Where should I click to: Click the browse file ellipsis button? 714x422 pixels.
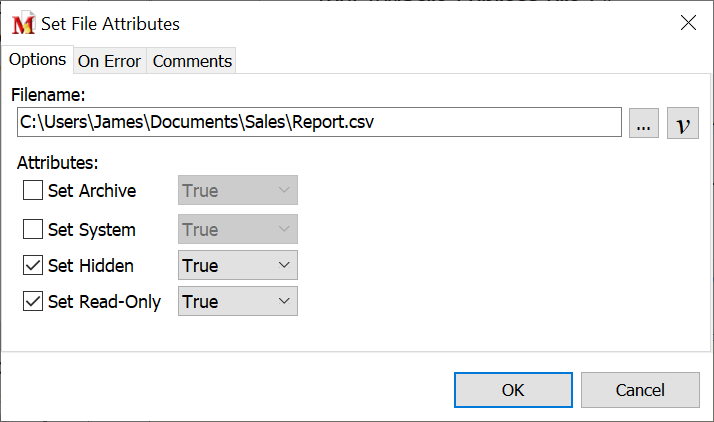tap(644, 123)
